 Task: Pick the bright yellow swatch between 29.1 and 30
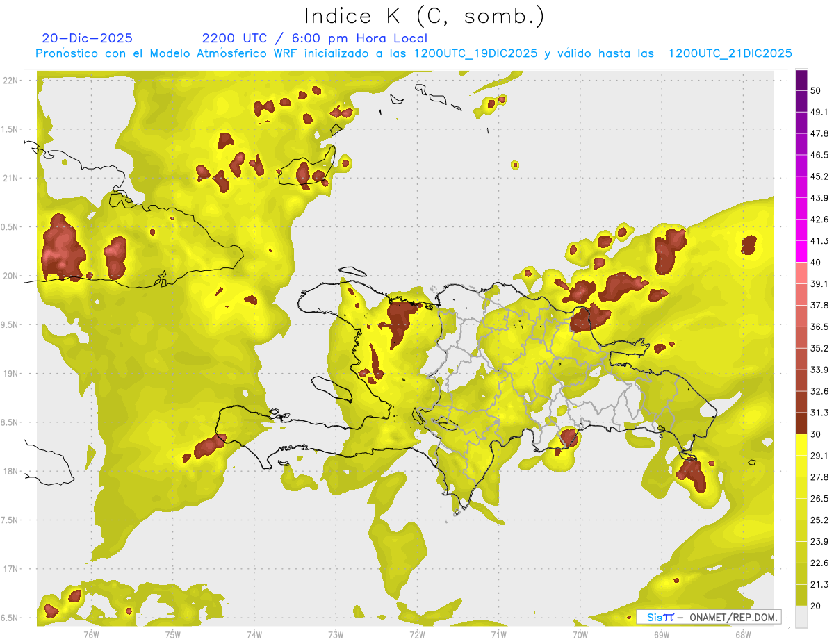(x=802, y=445)
